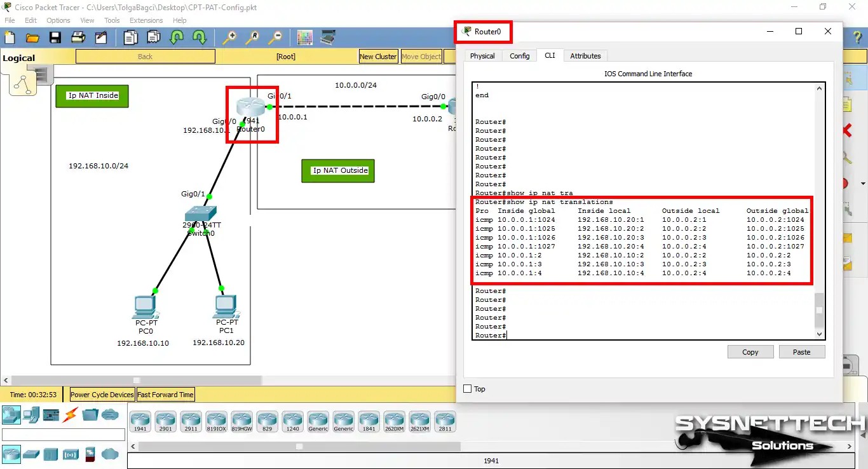The width and height of the screenshot is (868, 469).
Task: Enable the Top checkbox in Router0 window
Action: (x=468, y=389)
